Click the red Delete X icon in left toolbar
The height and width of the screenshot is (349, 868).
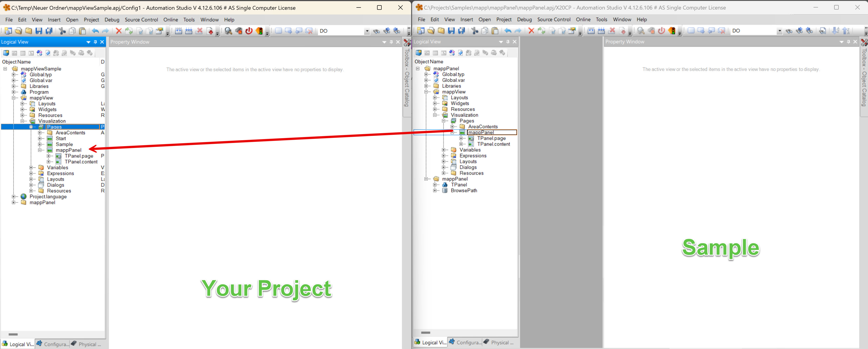118,31
